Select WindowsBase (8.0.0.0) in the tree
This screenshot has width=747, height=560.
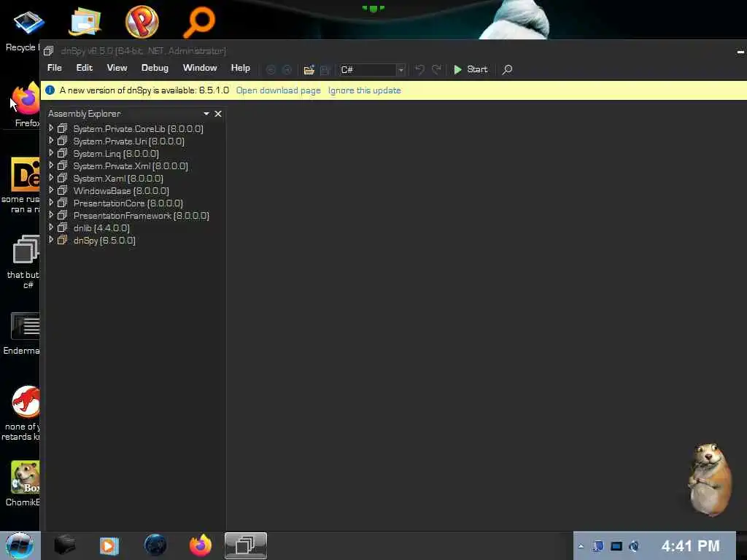121,190
